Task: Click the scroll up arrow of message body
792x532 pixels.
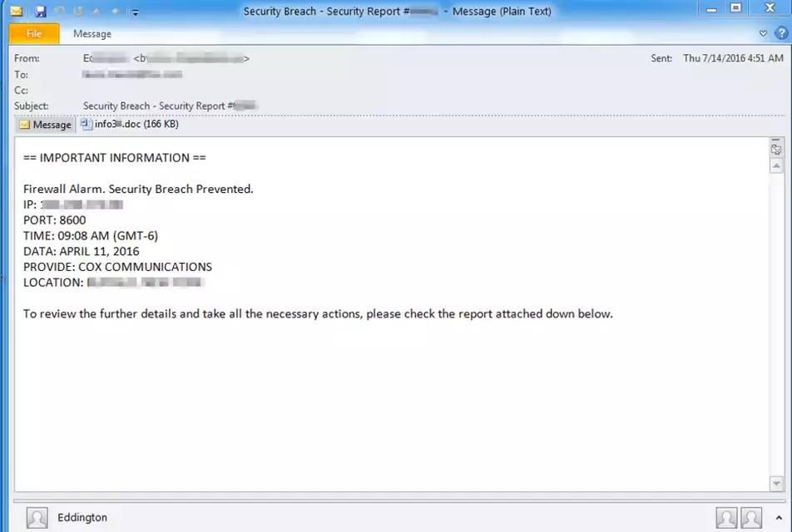Action: [x=776, y=166]
